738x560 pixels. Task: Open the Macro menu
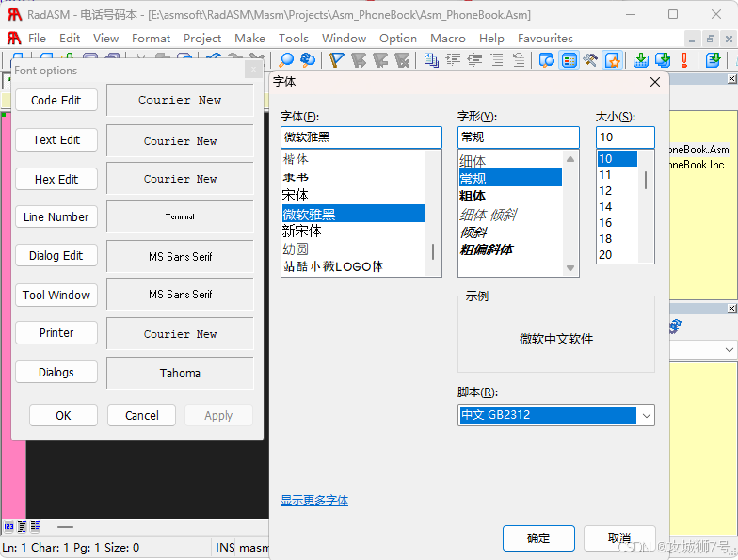[448, 38]
